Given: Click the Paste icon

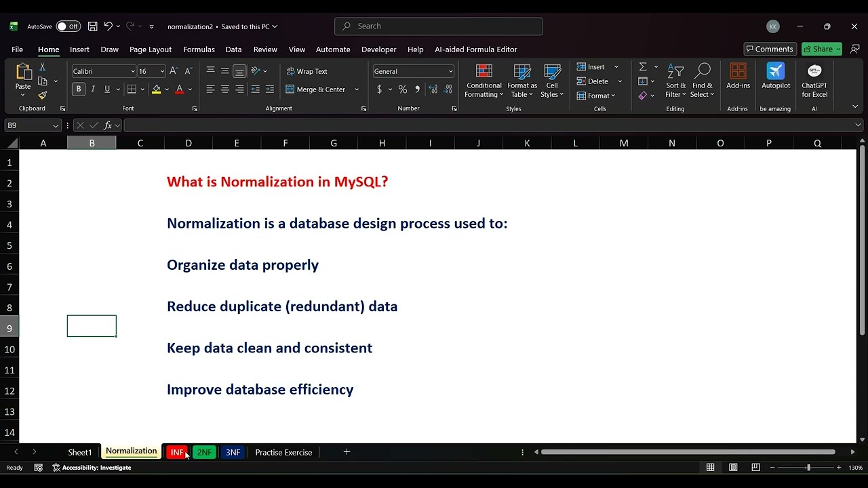Looking at the screenshot, I should 23,73.
